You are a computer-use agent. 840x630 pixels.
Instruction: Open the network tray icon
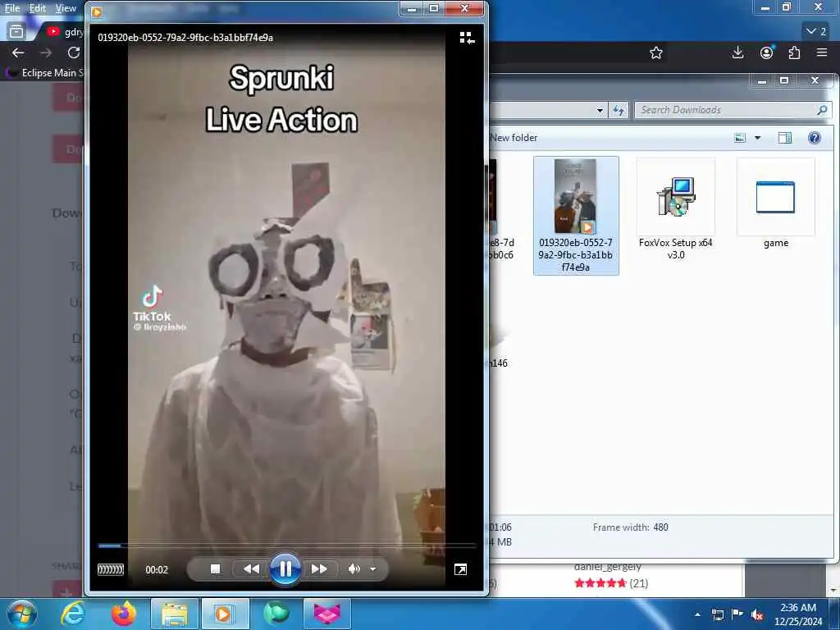point(717,614)
